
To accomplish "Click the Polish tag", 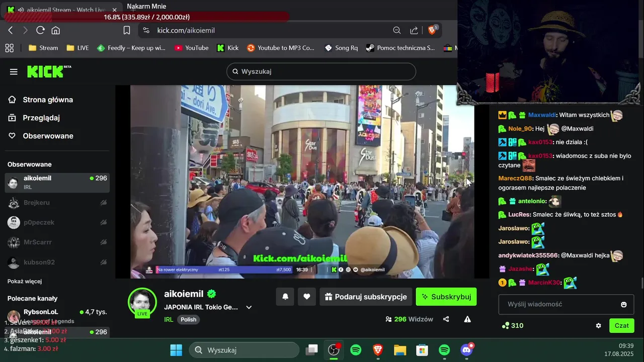I will pos(189,319).
